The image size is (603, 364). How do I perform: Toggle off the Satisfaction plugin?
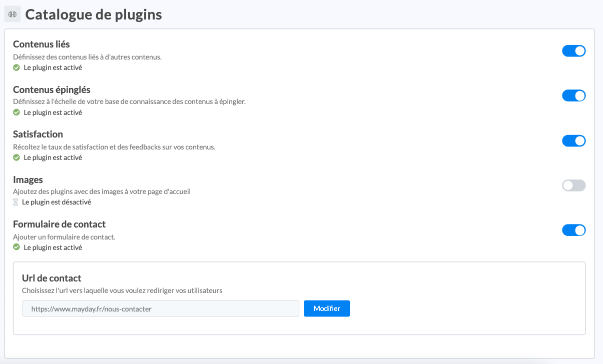click(573, 140)
